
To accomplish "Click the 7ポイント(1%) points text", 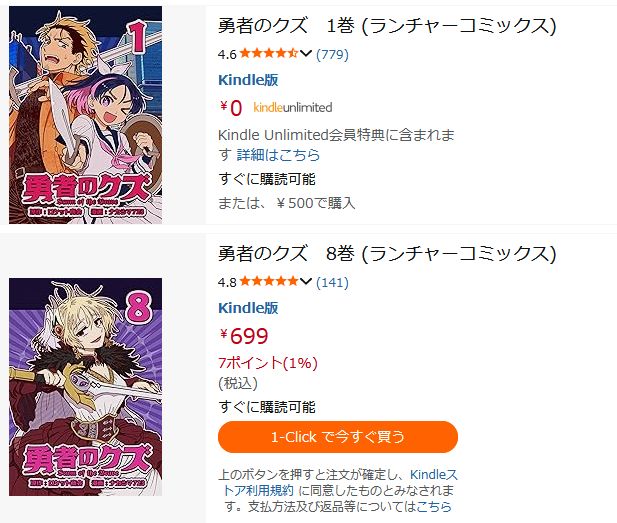I will [268, 363].
